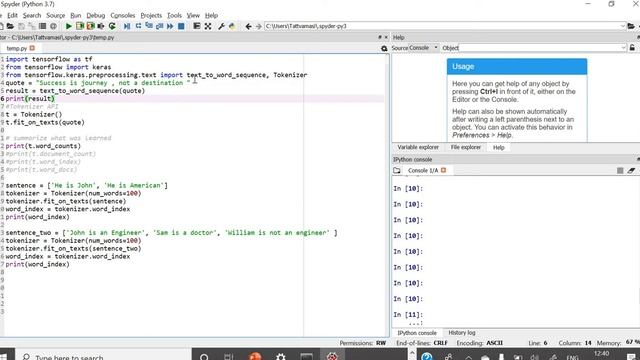Open the PYTHONPATH manager icon
Screen dimensions: 640x360
click(x=232, y=26)
